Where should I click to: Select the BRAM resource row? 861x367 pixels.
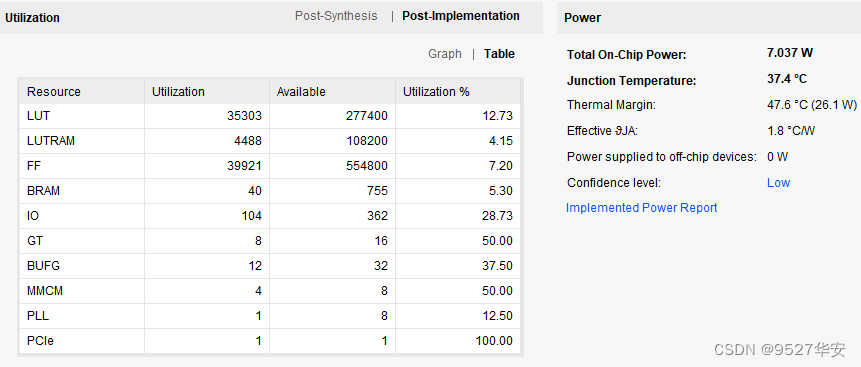270,191
